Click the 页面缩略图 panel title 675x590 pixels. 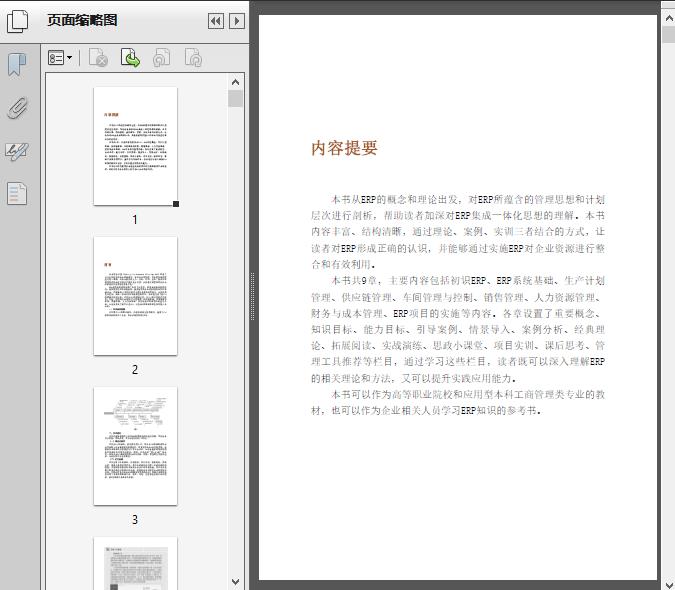click(82, 21)
